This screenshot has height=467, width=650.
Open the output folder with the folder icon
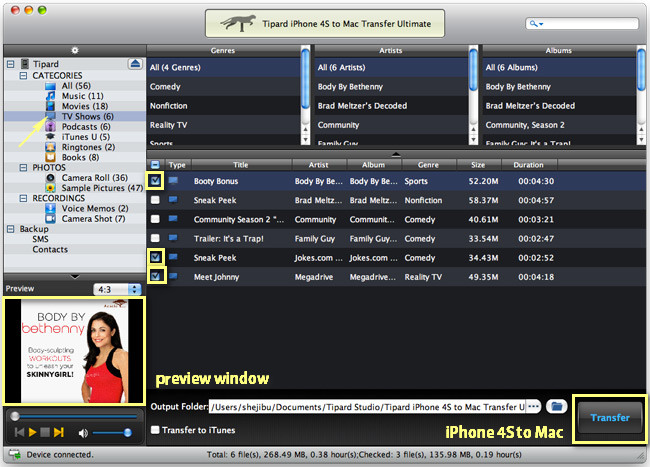pyautogui.click(x=557, y=407)
